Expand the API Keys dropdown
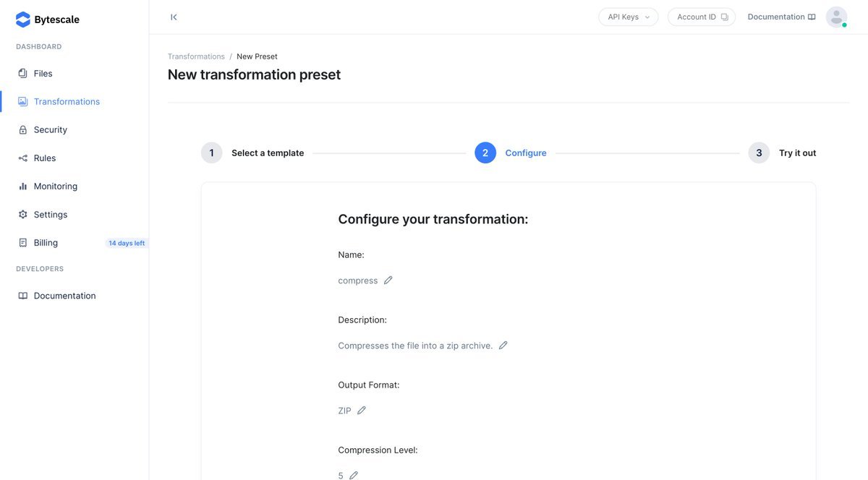 pyautogui.click(x=628, y=17)
